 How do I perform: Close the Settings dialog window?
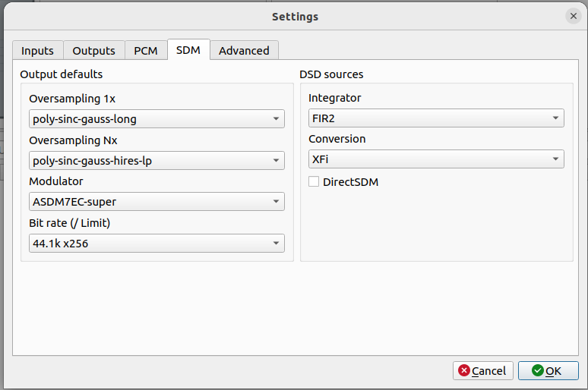point(573,16)
